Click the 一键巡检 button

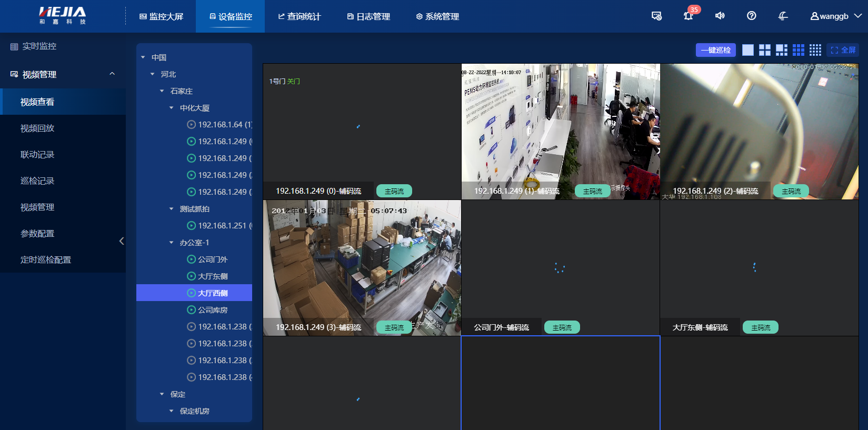pos(715,50)
